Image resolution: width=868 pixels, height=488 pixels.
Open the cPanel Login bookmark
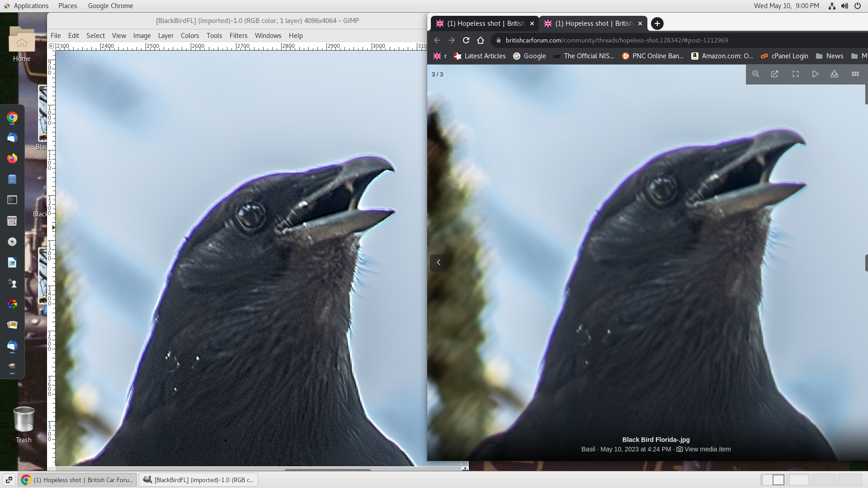[784, 56]
